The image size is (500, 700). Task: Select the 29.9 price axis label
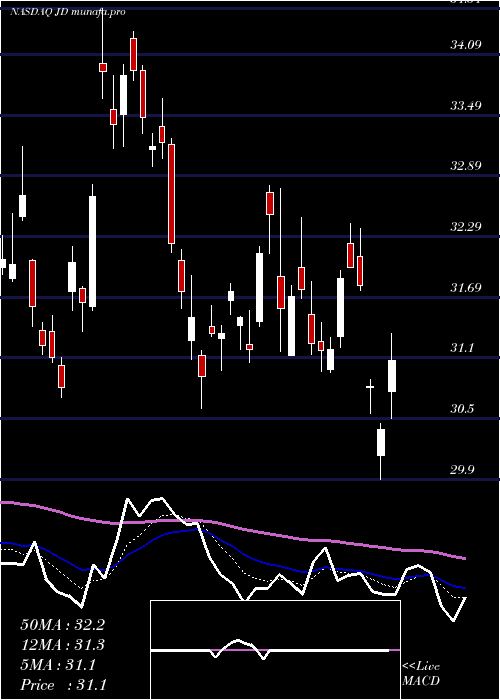[x=462, y=470]
